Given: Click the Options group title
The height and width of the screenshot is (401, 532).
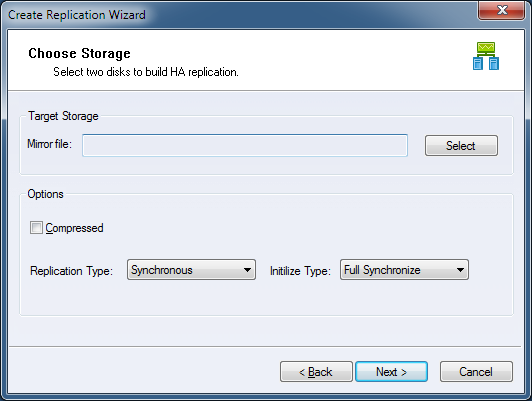Looking at the screenshot, I should [45, 194].
